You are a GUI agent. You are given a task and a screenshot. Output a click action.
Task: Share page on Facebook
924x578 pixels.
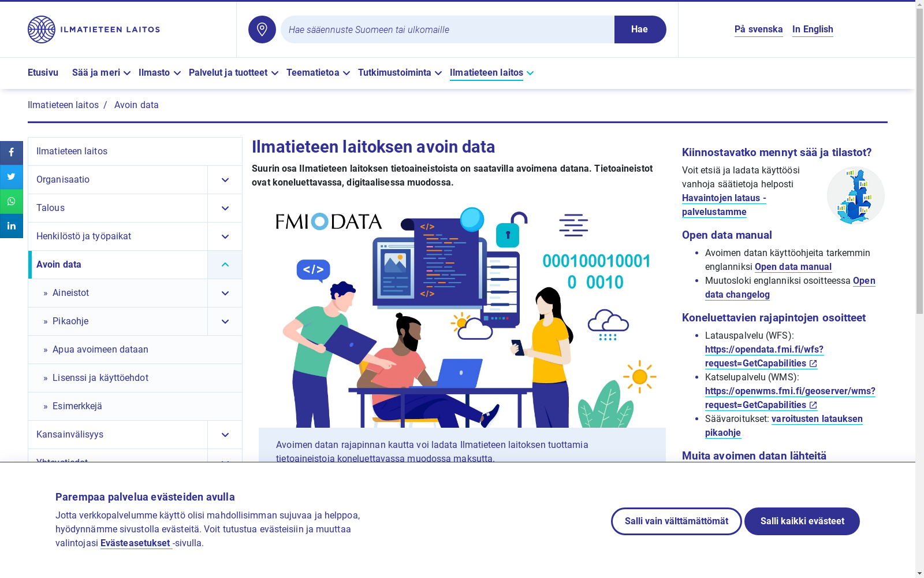(12, 153)
